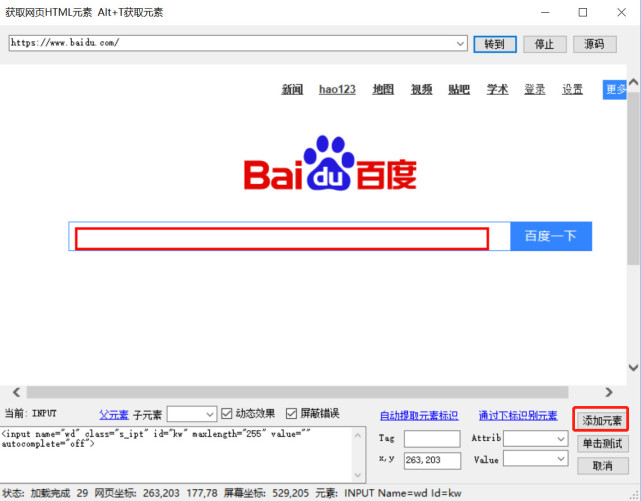
Task: Click the 源码 source button
Action: (594, 44)
